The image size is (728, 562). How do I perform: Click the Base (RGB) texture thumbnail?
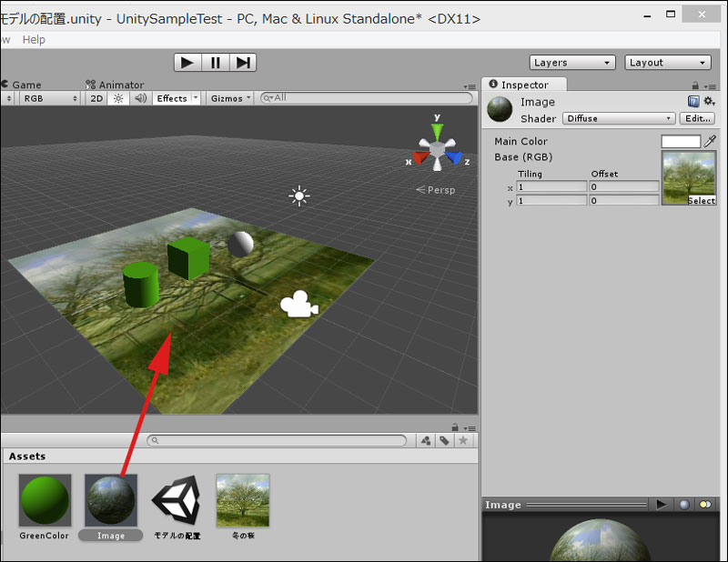[x=689, y=177]
